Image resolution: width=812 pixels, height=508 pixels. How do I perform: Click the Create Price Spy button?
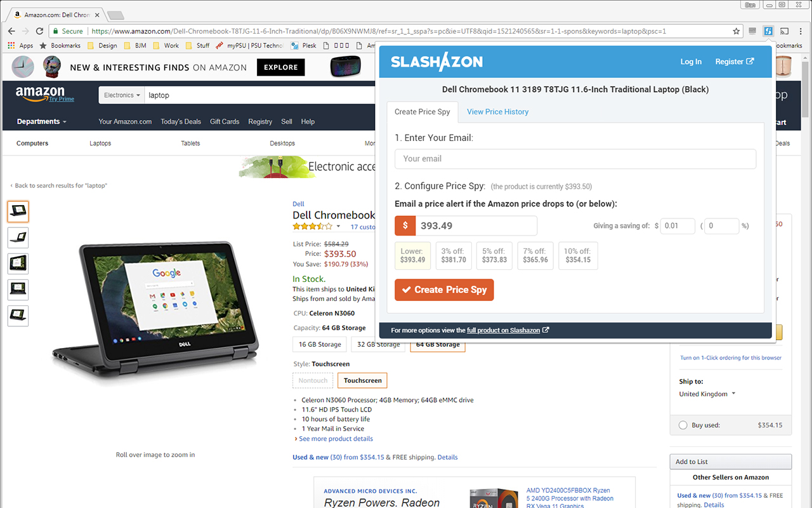click(x=444, y=290)
